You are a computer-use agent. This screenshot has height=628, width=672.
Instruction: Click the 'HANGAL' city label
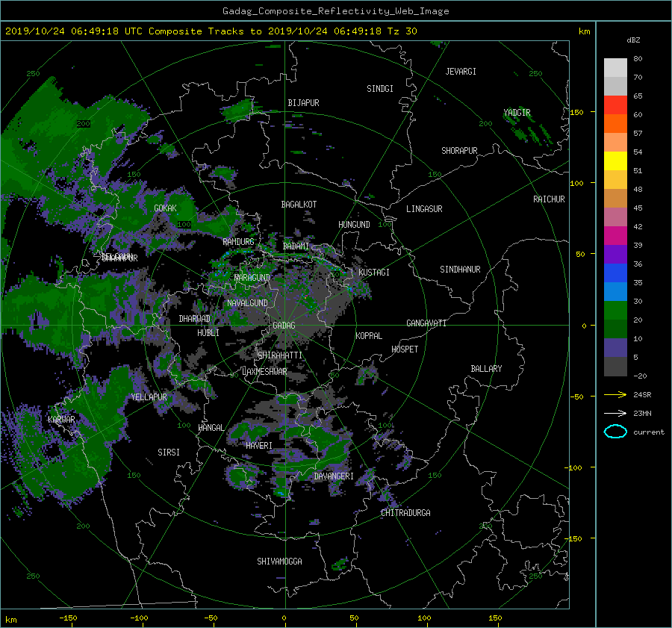[211, 428]
